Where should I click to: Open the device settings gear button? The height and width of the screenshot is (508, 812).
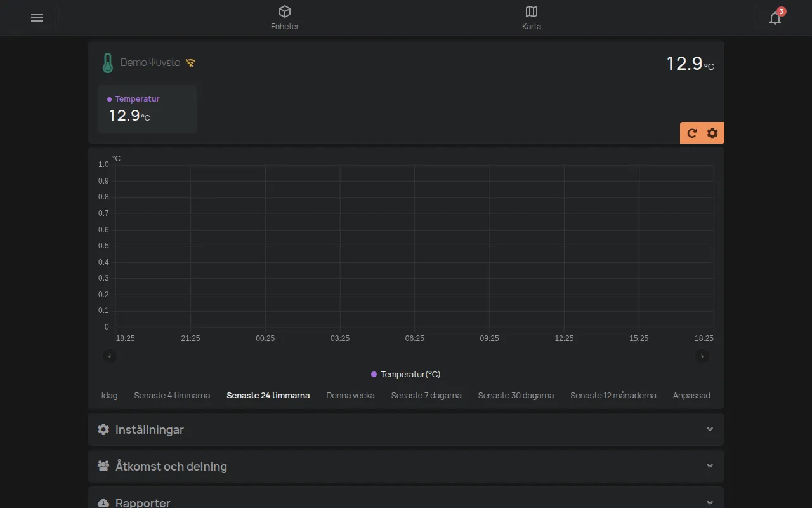coord(712,133)
